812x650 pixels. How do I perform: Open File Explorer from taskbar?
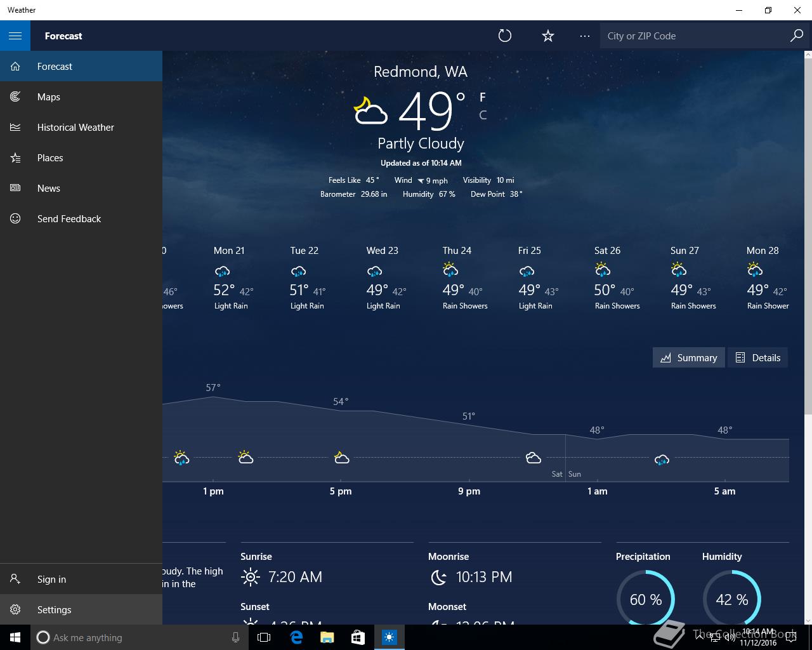click(327, 637)
